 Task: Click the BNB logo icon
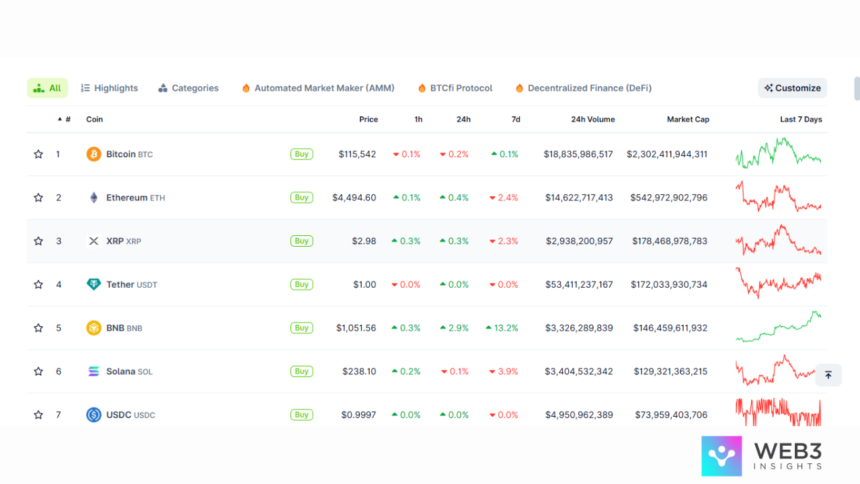[94, 328]
